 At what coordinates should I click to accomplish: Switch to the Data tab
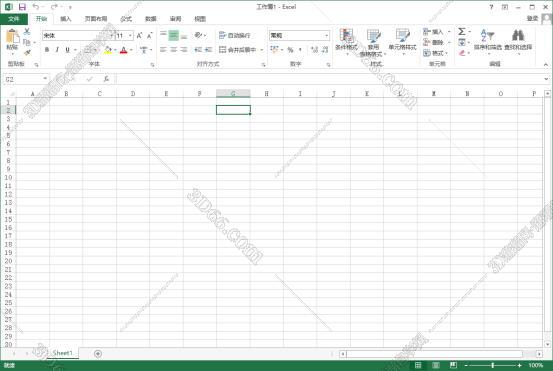(x=151, y=19)
